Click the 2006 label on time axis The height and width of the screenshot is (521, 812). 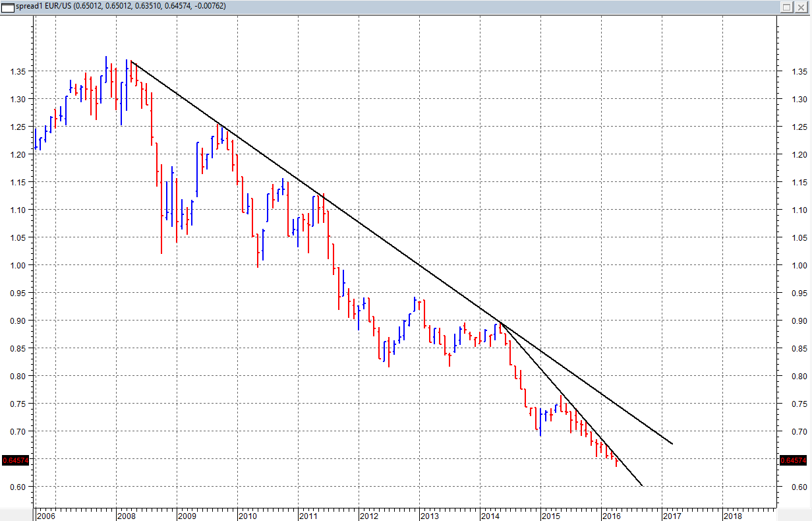coord(46,515)
